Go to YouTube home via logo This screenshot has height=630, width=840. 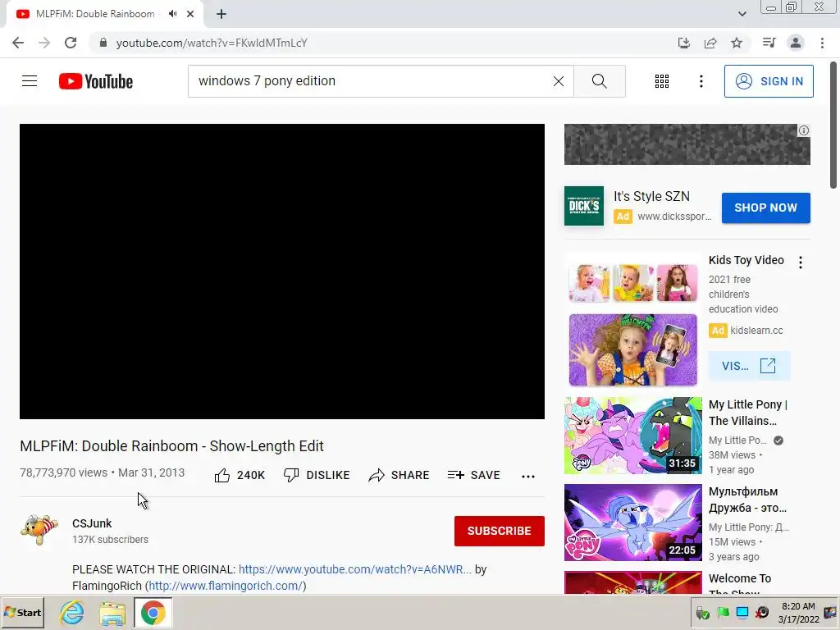point(96,81)
